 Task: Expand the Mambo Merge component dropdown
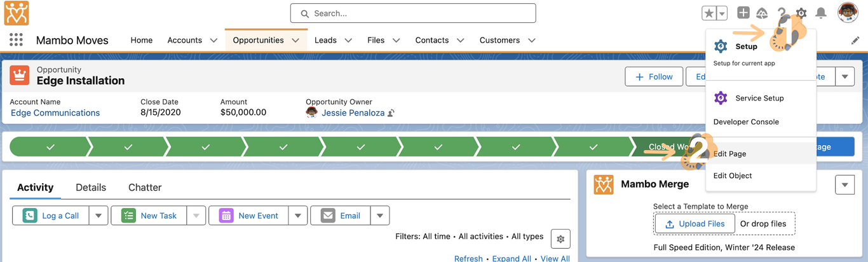[x=844, y=185]
